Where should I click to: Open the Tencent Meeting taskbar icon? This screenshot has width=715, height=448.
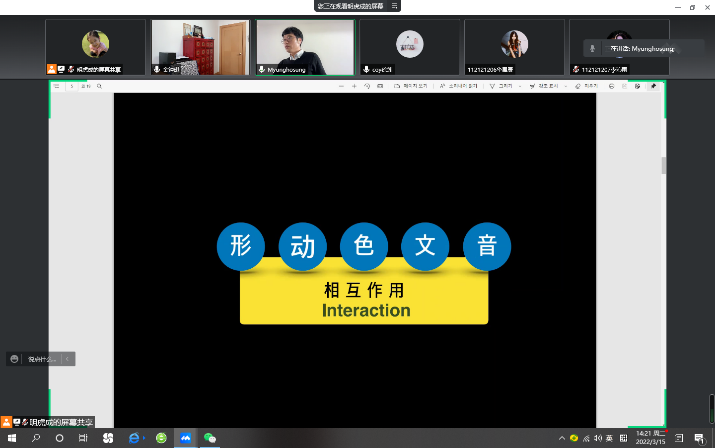point(185,438)
